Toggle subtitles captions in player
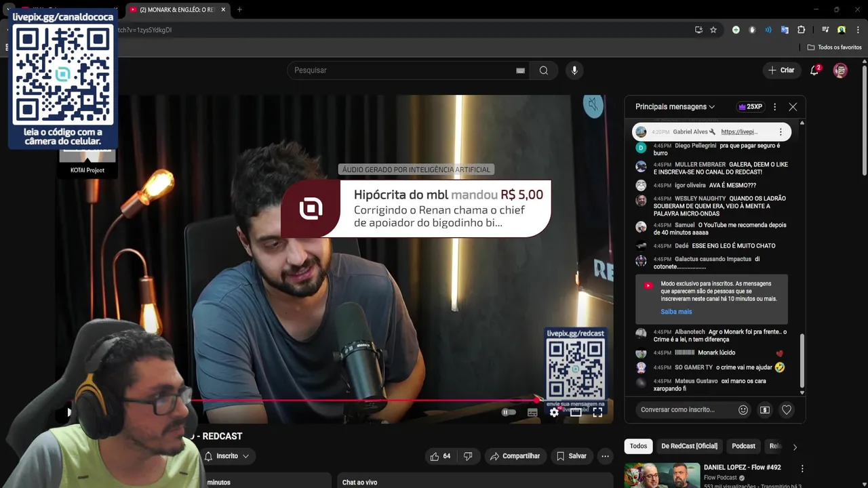This screenshot has height=488, width=868. [532, 412]
